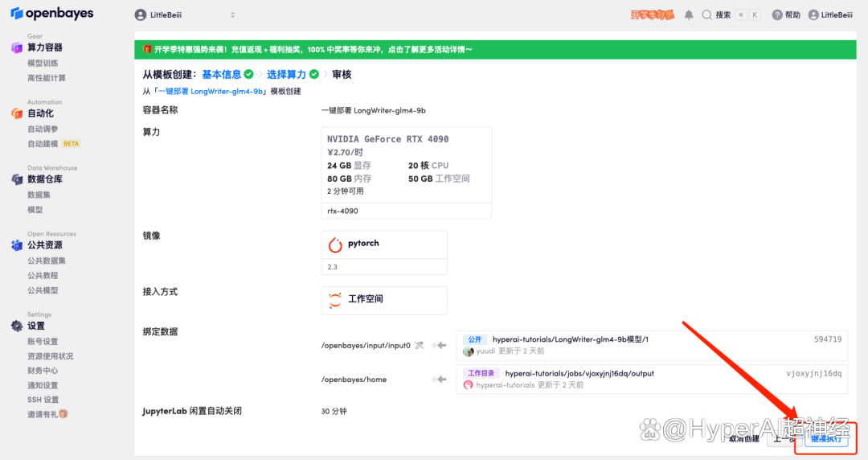Image resolution: width=868 pixels, height=460 pixels.
Task: Click the 30 分钟 idle shutdown value
Action: [x=334, y=411]
